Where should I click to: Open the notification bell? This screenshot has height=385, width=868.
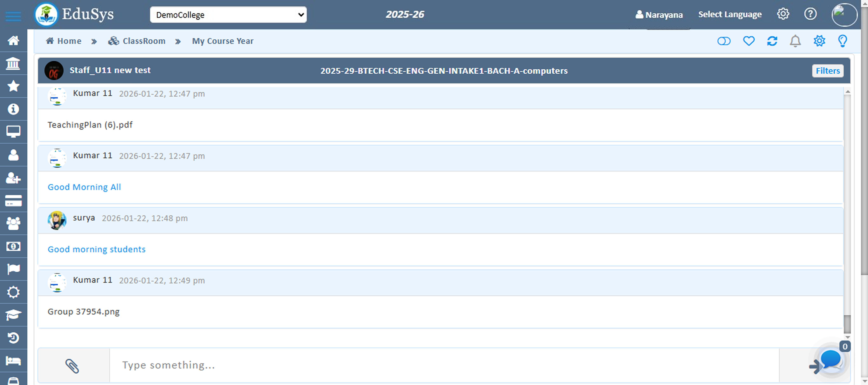[795, 41]
